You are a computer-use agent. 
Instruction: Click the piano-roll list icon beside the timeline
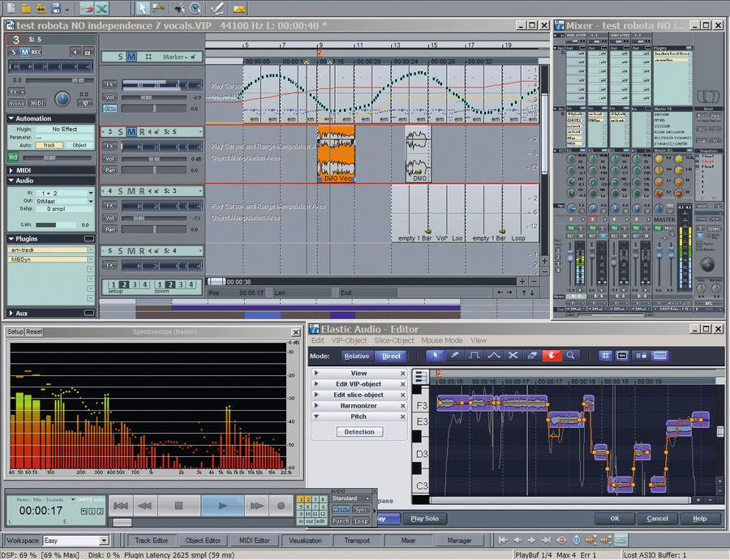point(420,376)
